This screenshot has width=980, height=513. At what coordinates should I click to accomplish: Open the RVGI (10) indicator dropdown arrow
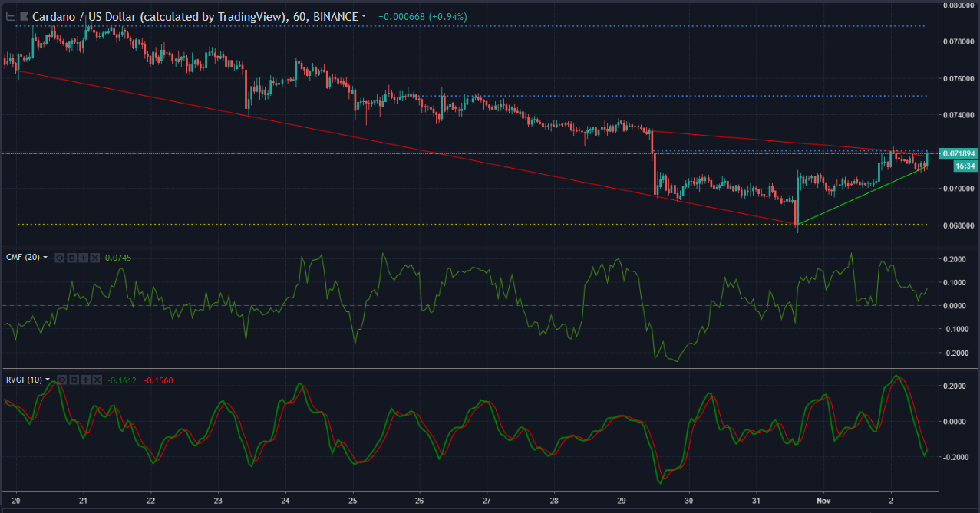[x=48, y=380]
